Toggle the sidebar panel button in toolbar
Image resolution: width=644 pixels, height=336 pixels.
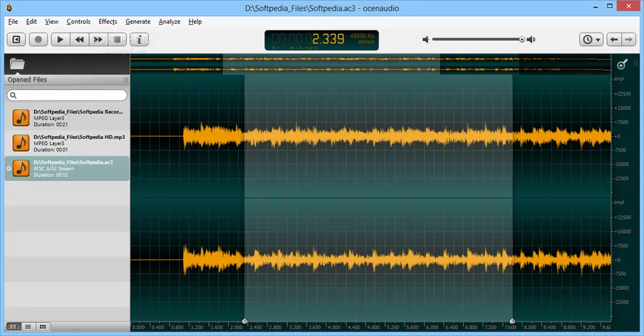17,40
